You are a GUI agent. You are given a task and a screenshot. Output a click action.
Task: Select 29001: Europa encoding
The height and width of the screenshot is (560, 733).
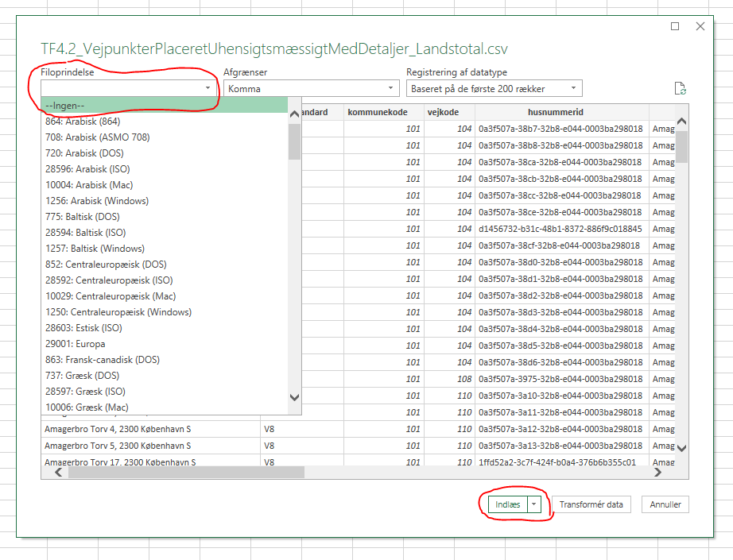pyautogui.click(x=164, y=344)
